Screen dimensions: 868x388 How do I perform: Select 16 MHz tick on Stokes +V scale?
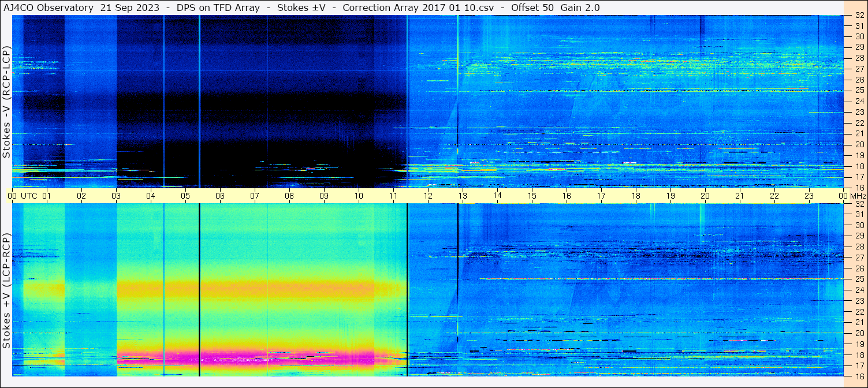click(x=859, y=376)
